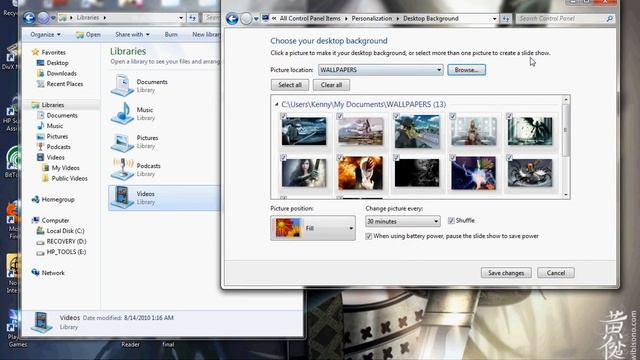Click Personalization in the breadcrumb path
Viewport: 640px width, 360px height.
(371, 19)
